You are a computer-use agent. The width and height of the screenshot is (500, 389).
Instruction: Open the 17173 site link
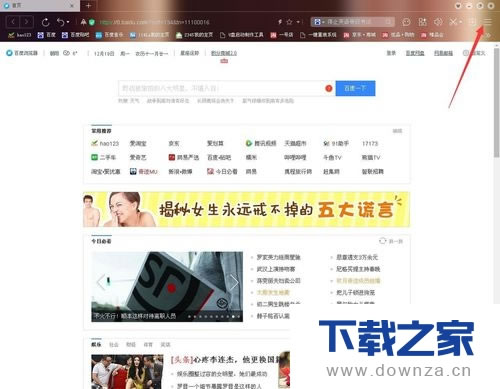point(370,143)
